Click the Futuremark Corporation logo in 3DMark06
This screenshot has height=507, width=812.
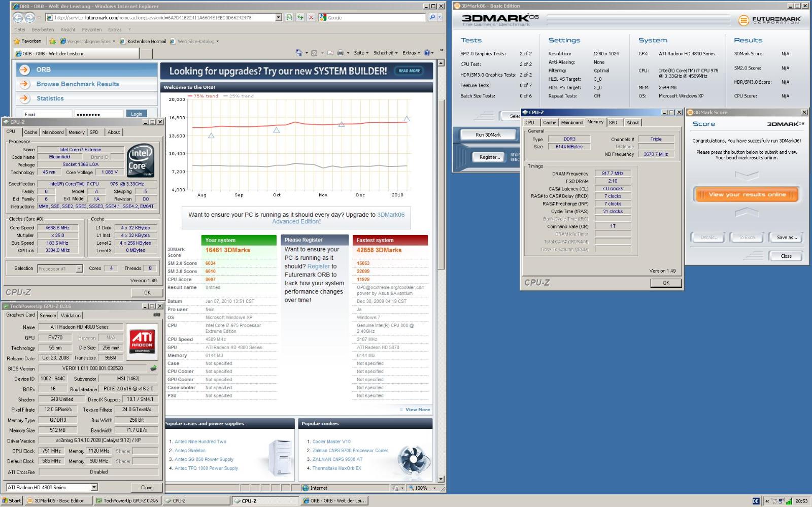point(769,20)
